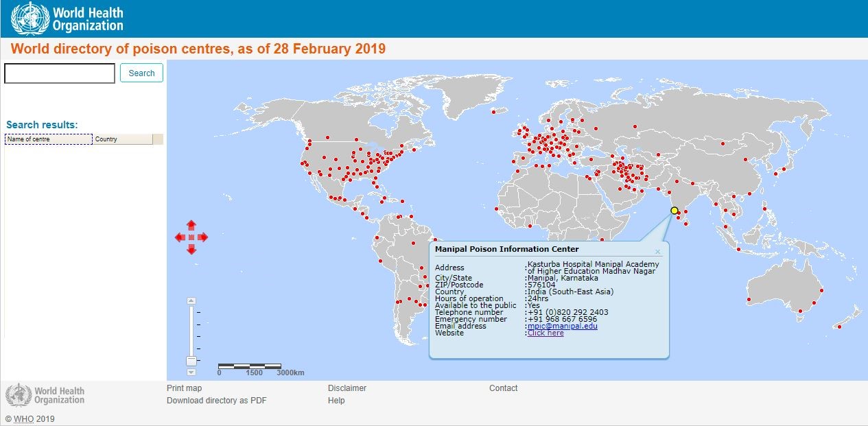Close the Manipal Poison Information Center popup

657,252
